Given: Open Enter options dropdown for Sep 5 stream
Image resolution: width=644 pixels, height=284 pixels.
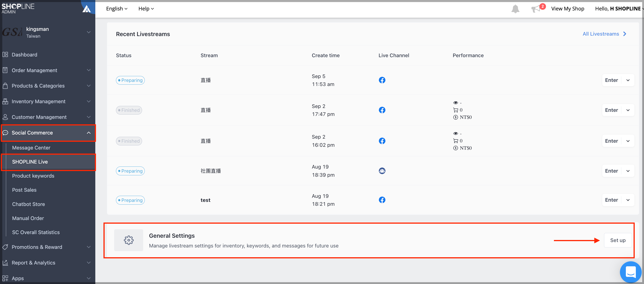Looking at the screenshot, I should point(628,80).
